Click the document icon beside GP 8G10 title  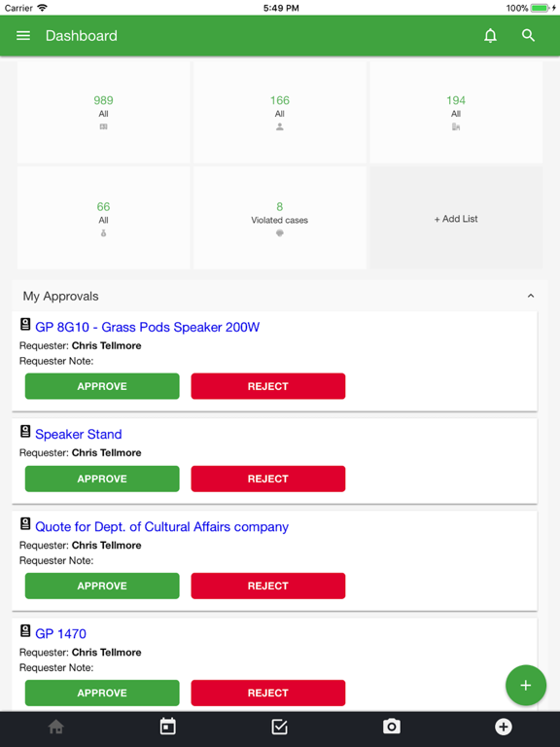tap(25, 325)
